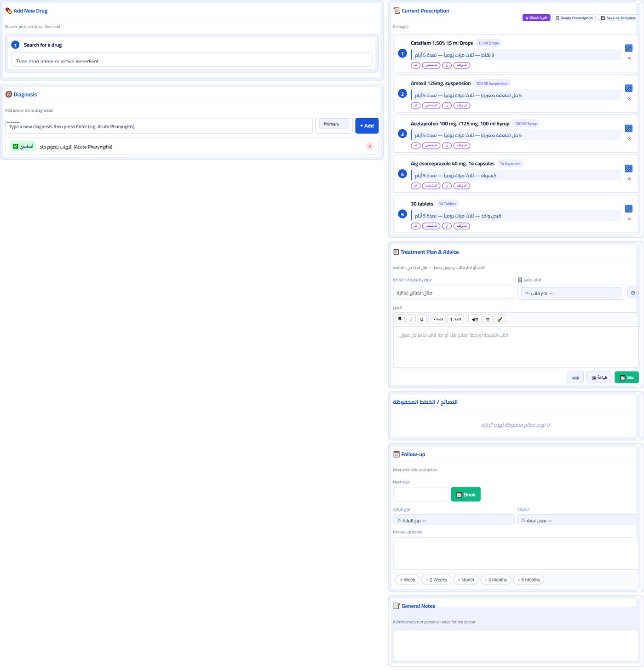Click Acetaprofen 100 mg. /125 mg. drug name

[460, 124]
